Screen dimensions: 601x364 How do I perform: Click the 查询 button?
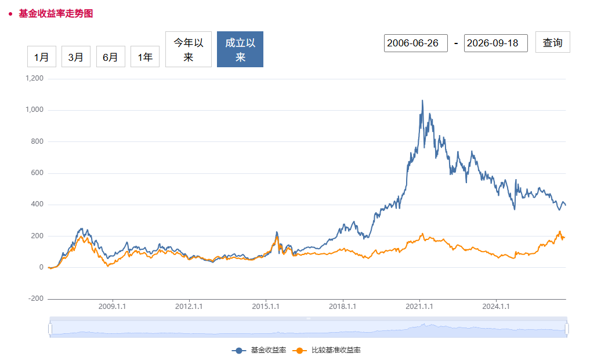click(x=553, y=42)
